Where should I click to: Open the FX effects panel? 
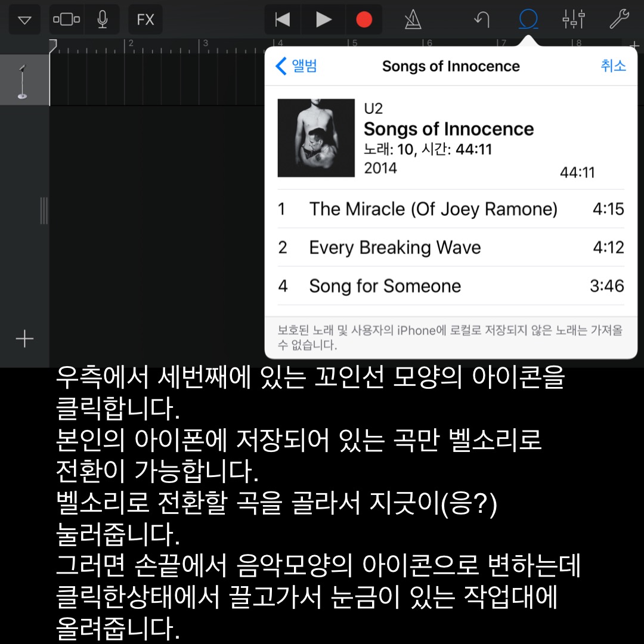point(145,19)
